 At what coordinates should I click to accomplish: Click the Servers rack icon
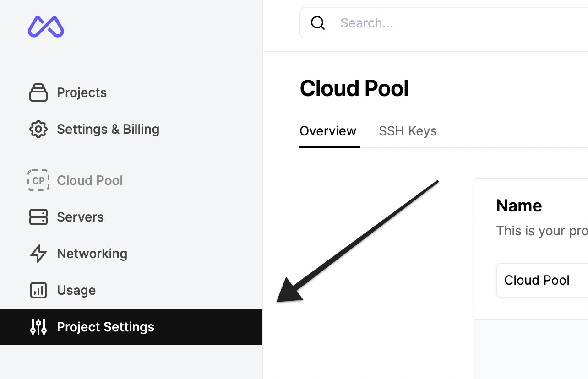point(38,217)
